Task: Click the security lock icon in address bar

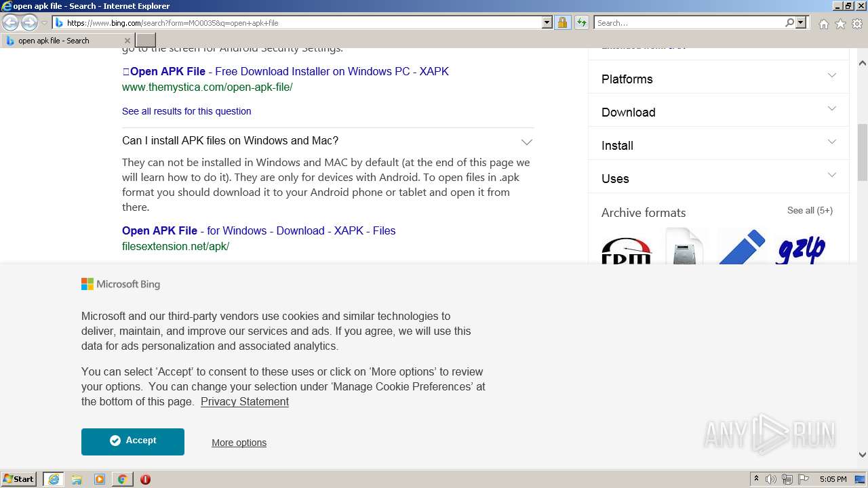Action: pyautogui.click(x=562, y=22)
